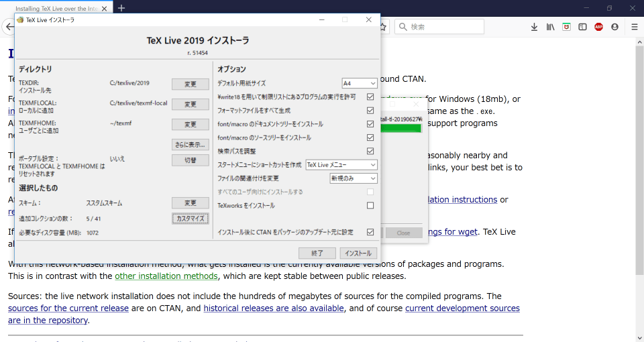Click the C:/texlive/texmf-local path text
The width and height of the screenshot is (644, 342).
click(x=138, y=103)
